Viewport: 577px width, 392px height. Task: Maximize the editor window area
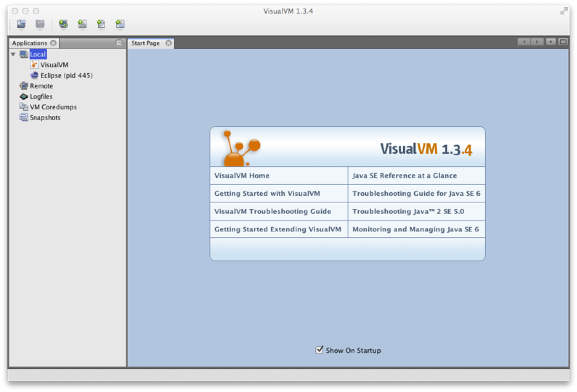tap(563, 42)
